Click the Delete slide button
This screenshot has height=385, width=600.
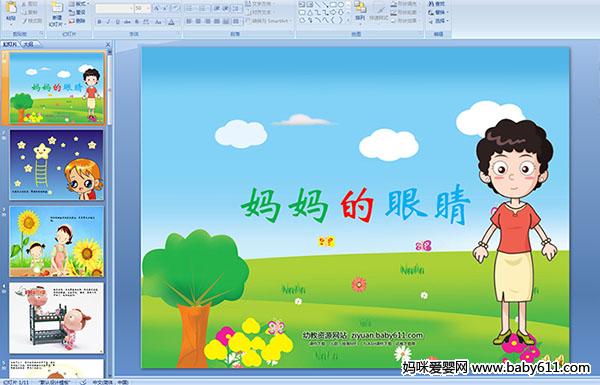click(x=78, y=21)
